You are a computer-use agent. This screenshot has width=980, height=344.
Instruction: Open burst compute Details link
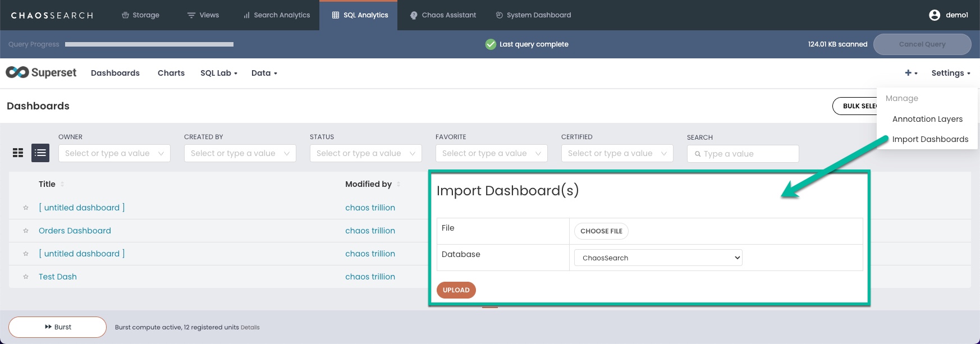click(250, 328)
